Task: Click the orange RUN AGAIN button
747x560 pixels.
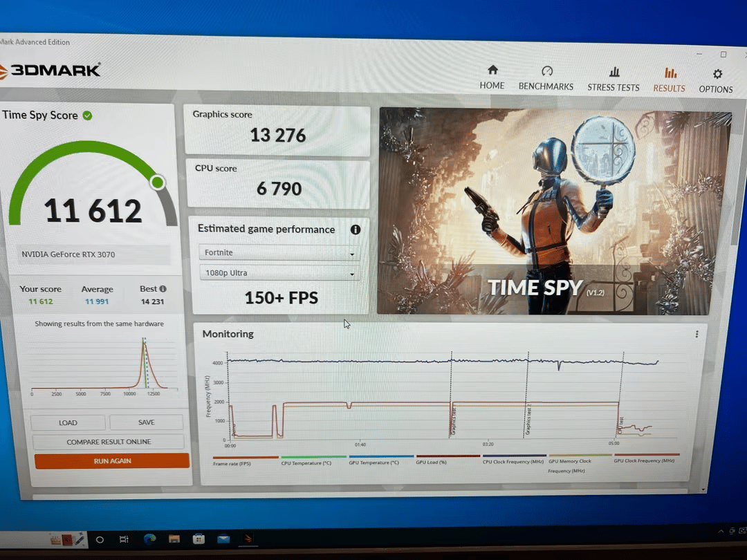Action: click(x=112, y=461)
